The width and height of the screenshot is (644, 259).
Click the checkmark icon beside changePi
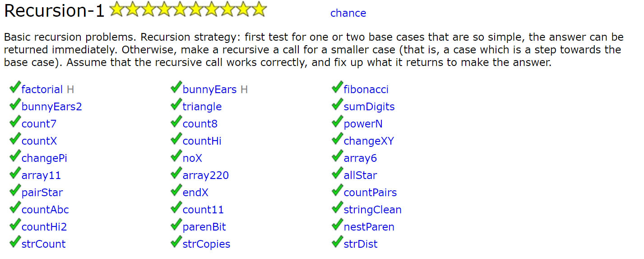(x=15, y=156)
